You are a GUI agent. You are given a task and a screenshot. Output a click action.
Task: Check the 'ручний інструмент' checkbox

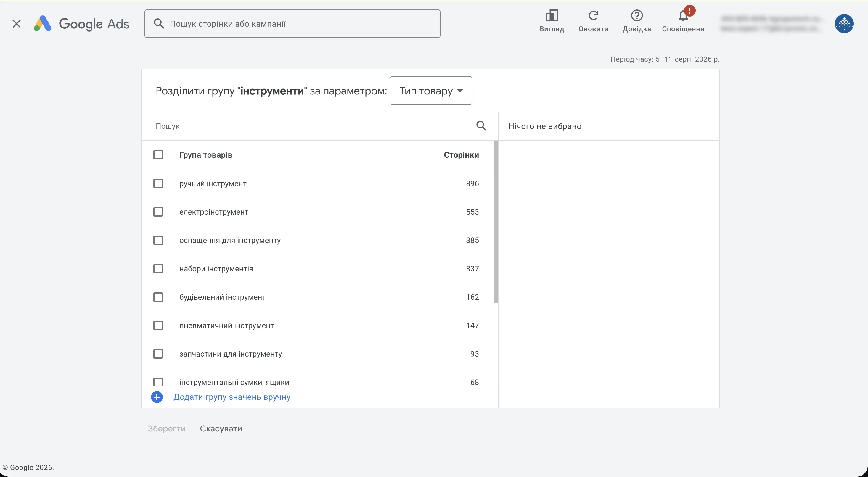click(x=158, y=183)
